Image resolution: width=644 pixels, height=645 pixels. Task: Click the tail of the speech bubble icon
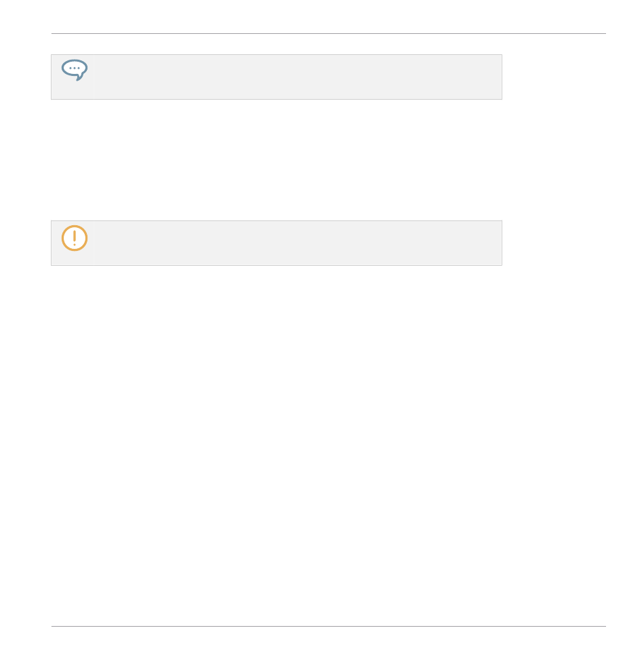(x=80, y=77)
